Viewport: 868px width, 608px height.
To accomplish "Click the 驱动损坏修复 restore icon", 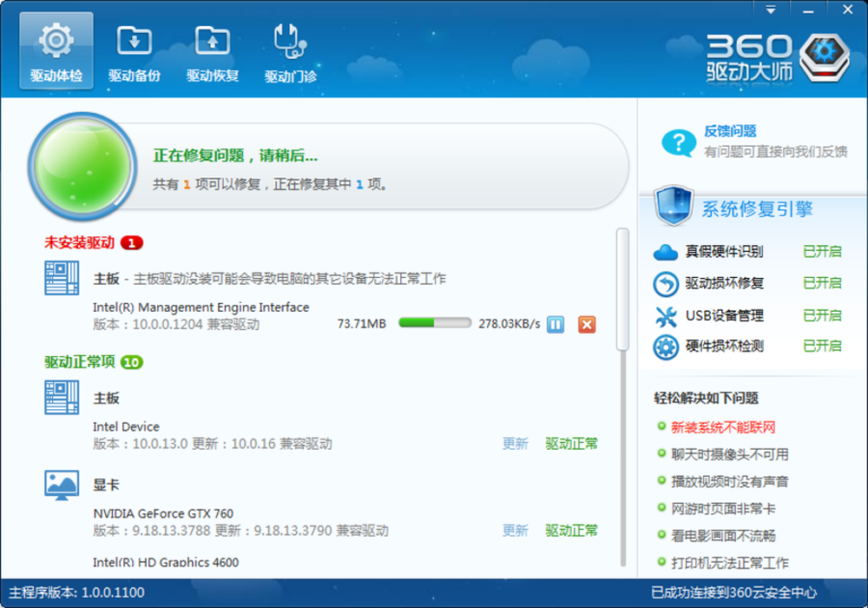I will [x=666, y=284].
